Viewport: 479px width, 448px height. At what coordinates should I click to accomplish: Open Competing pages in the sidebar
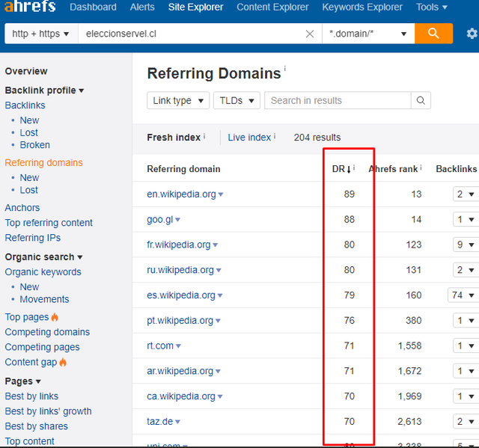click(42, 347)
